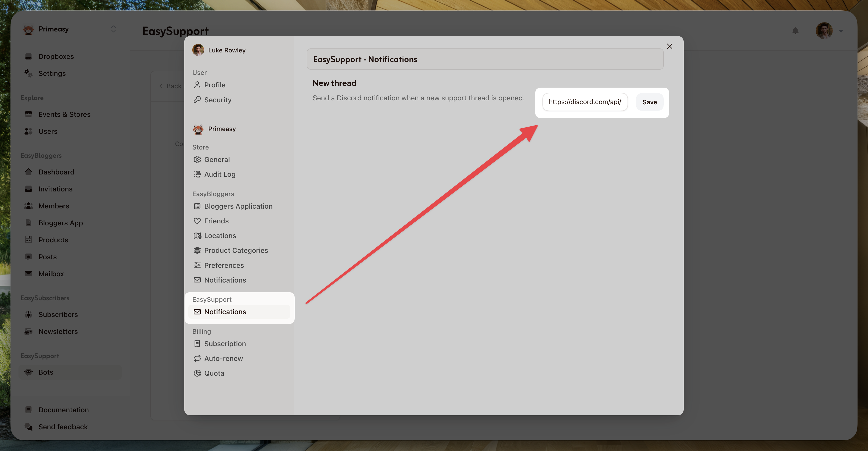The width and height of the screenshot is (868, 451).
Task: Open Bots in main sidebar
Action: point(46,372)
